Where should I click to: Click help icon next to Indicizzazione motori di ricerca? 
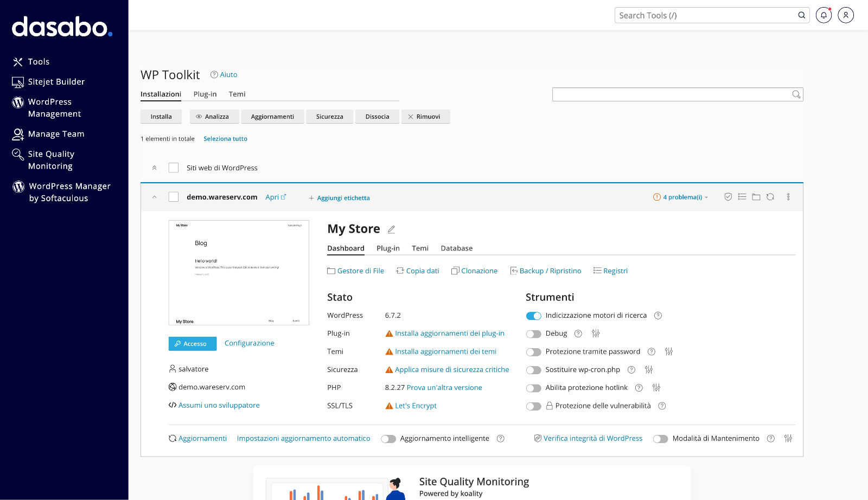click(658, 316)
